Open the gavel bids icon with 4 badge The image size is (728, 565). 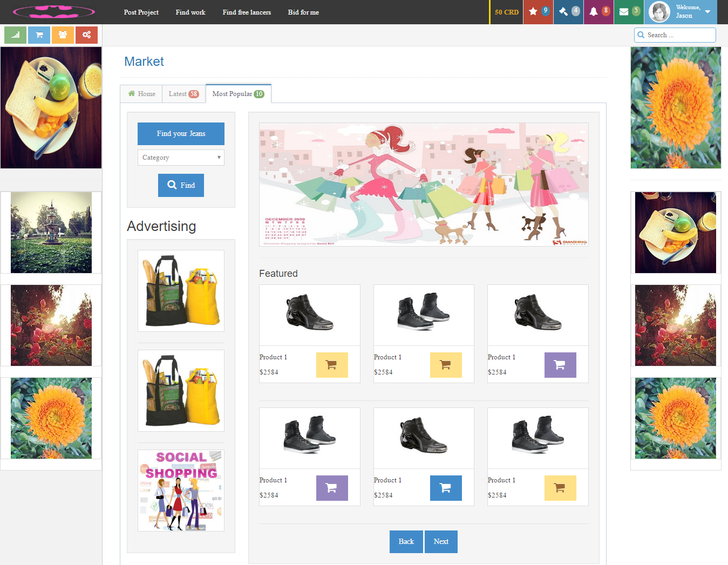[x=568, y=12]
